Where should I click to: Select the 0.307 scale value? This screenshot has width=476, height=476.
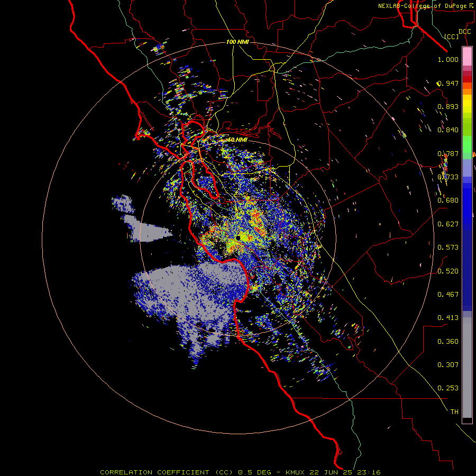point(448,365)
